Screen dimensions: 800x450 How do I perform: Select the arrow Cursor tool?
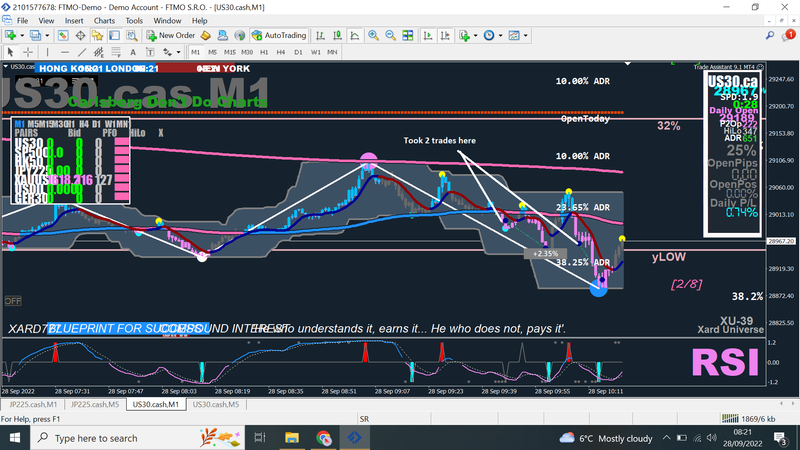click(10, 52)
